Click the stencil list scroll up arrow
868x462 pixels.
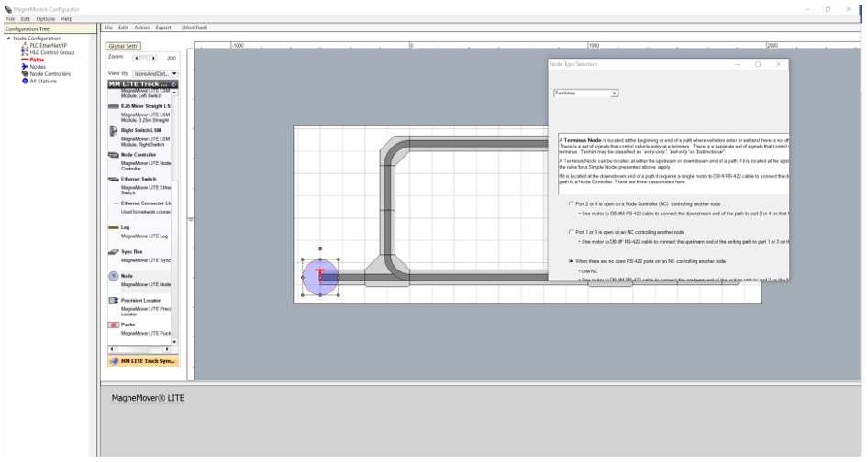pyautogui.click(x=175, y=93)
